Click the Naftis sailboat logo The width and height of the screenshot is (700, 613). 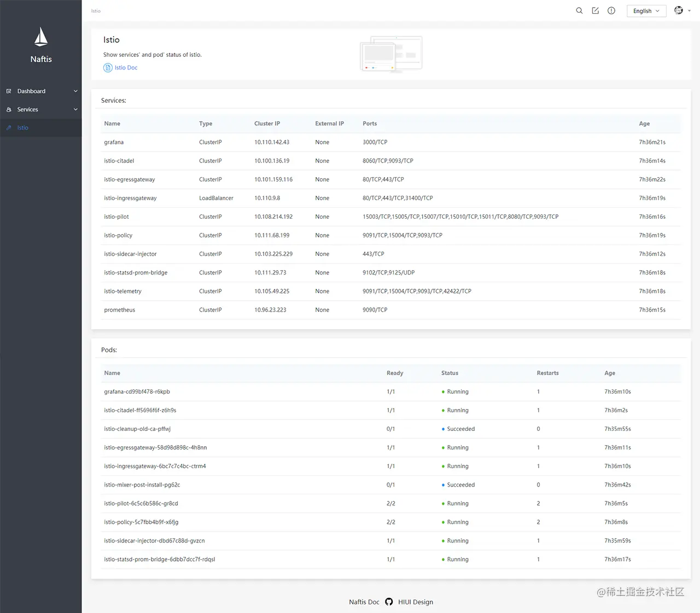(41, 37)
